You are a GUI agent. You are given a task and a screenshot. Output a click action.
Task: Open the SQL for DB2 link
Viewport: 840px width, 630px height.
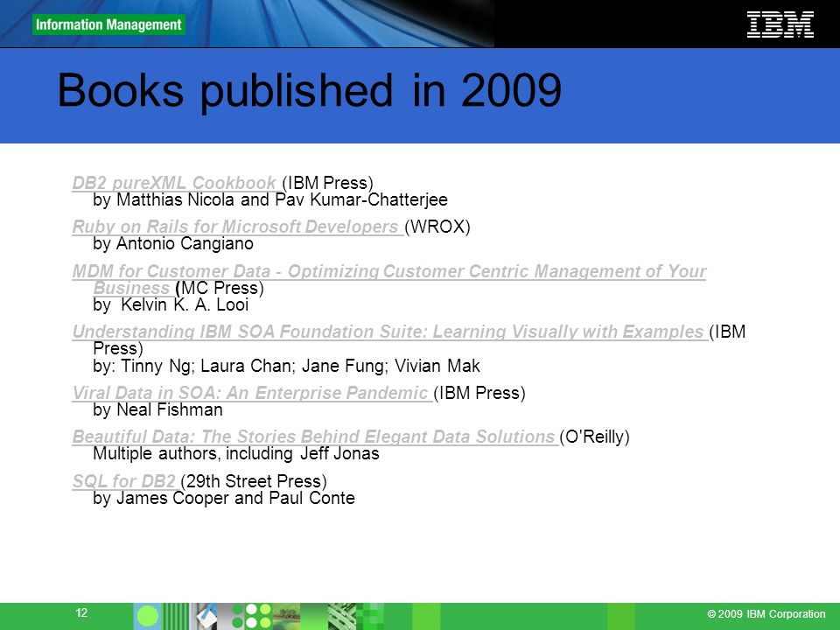pos(124,481)
